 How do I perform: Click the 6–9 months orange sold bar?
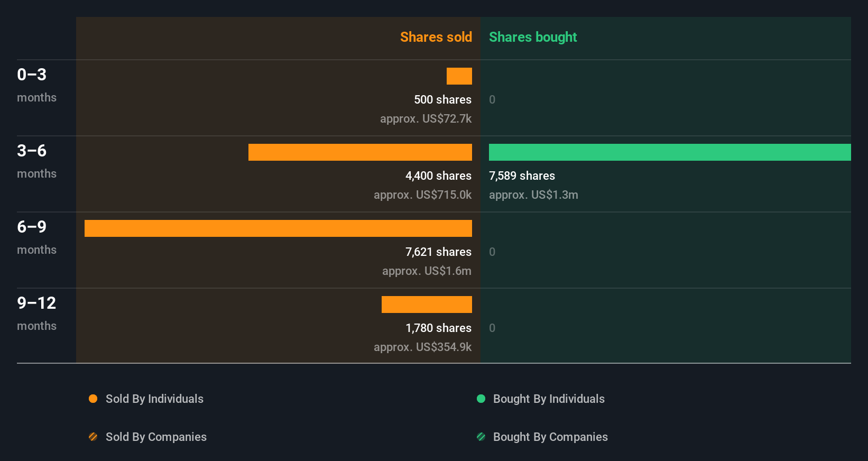[278, 228]
